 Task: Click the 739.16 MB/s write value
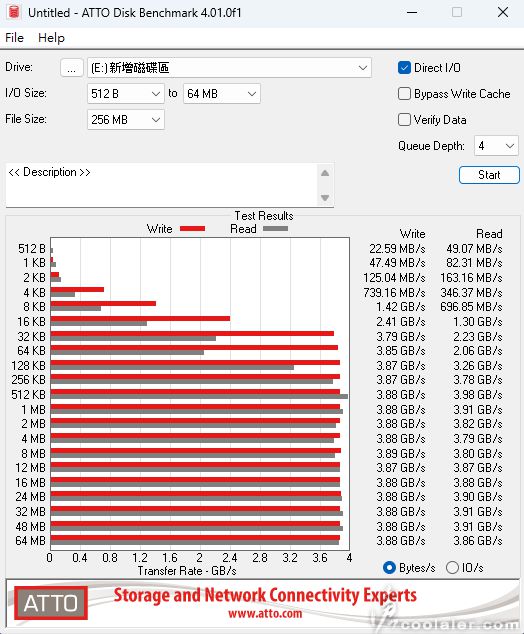(394, 292)
